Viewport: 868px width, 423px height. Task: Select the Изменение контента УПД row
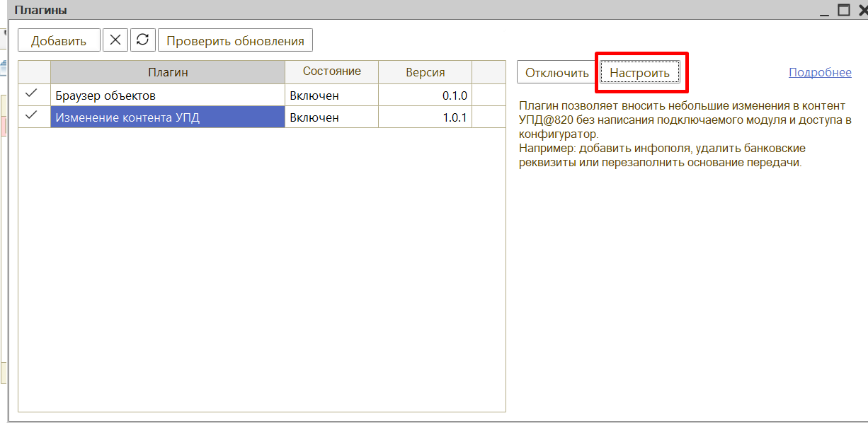click(x=167, y=117)
